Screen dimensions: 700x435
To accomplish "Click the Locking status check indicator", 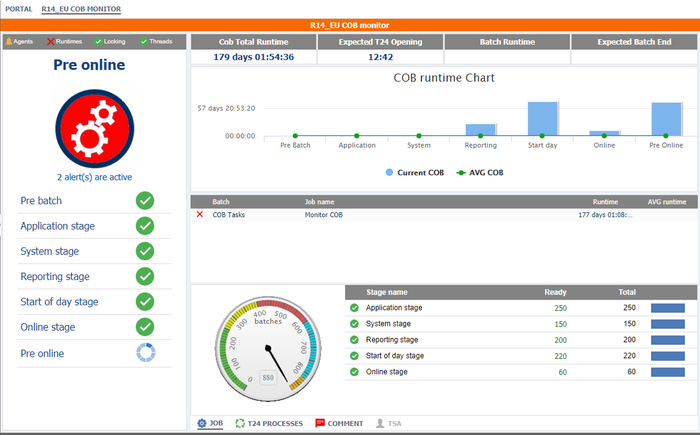I will pyautogui.click(x=96, y=42).
